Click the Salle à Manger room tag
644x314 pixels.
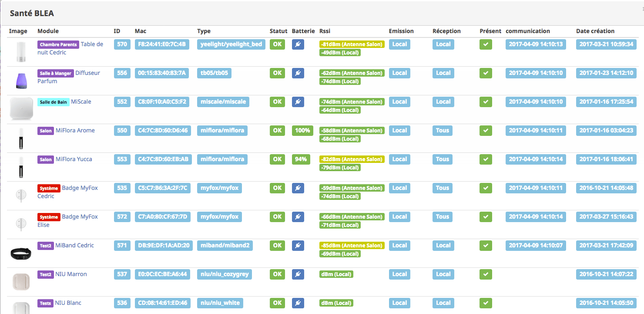point(56,73)
